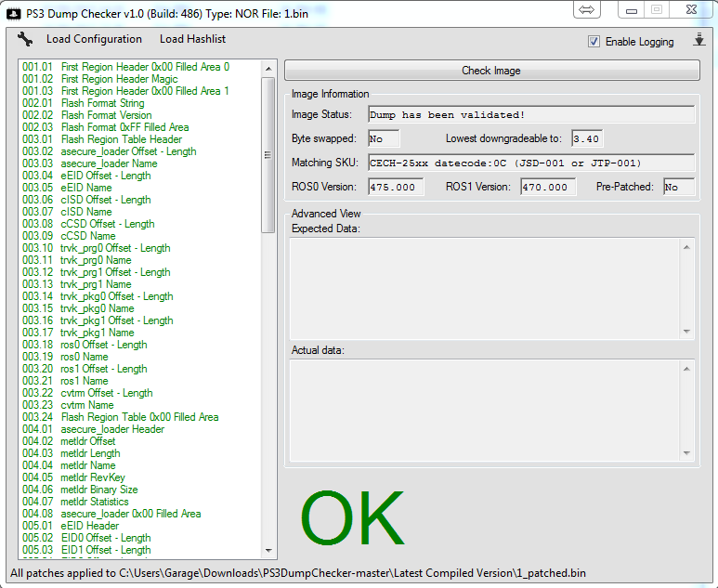Viewport: 718px width, 588px height.
Task: Close the PS3 Dump Checker window
Action: (x=691, y=9)
